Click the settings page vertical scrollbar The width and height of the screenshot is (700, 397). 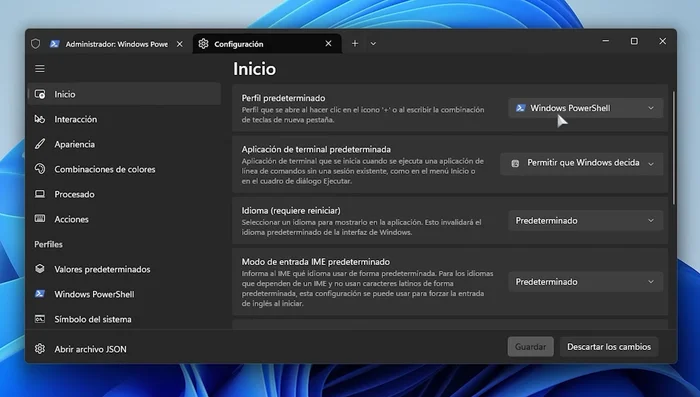pos(674,147)
